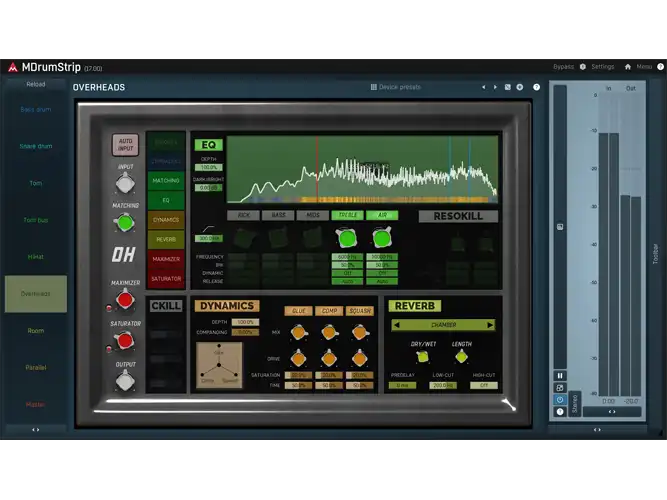Click the Reload button
667x500 pixels.
click(x=36, y=84)
